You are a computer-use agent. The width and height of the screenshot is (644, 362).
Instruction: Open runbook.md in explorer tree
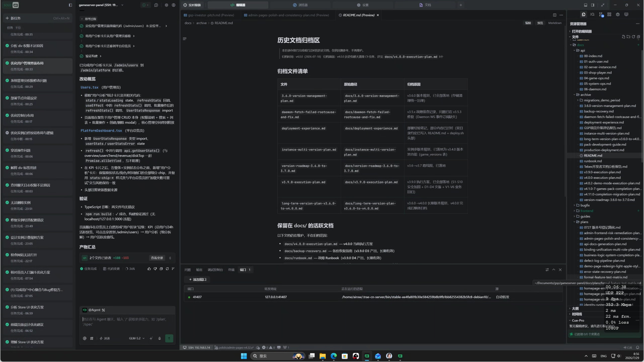coord(593,161)
